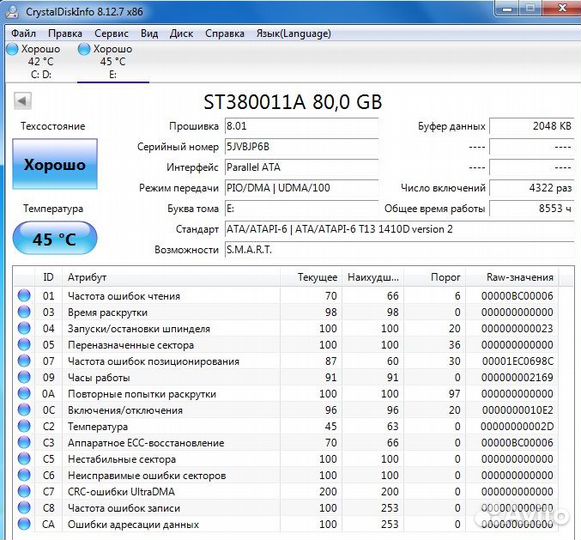The height and width of the screenshot is (540, 581).
Task: Click the blue status orb for disk C: D:
Action: coord(12,49)
